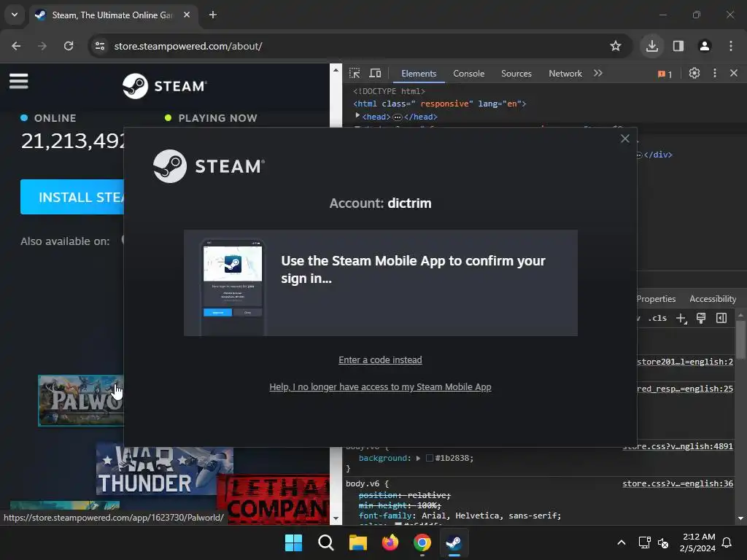The height and width of the screenshot is (560, 747).
Task: Open the store.css?v…=english:36 source link
Action: (678, 483)
